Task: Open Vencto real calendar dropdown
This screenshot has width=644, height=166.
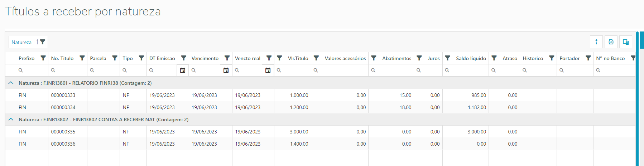Action: [x=268, y=70]
